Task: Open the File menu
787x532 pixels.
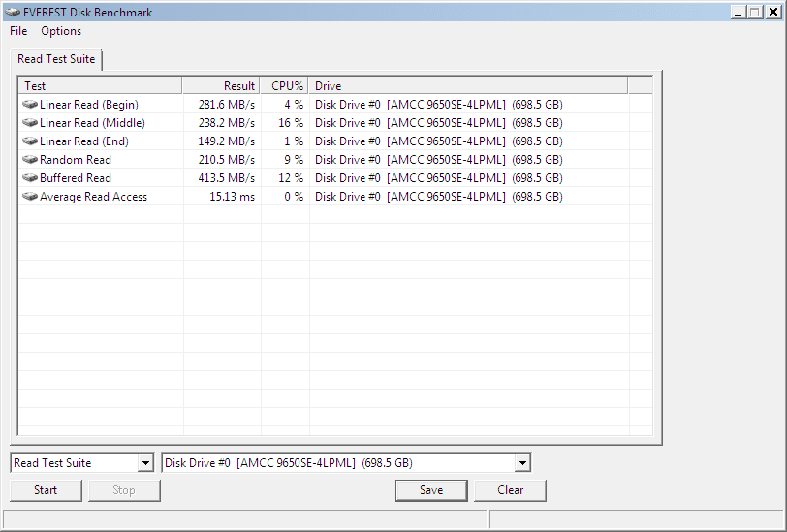Action: pos(18,31)
